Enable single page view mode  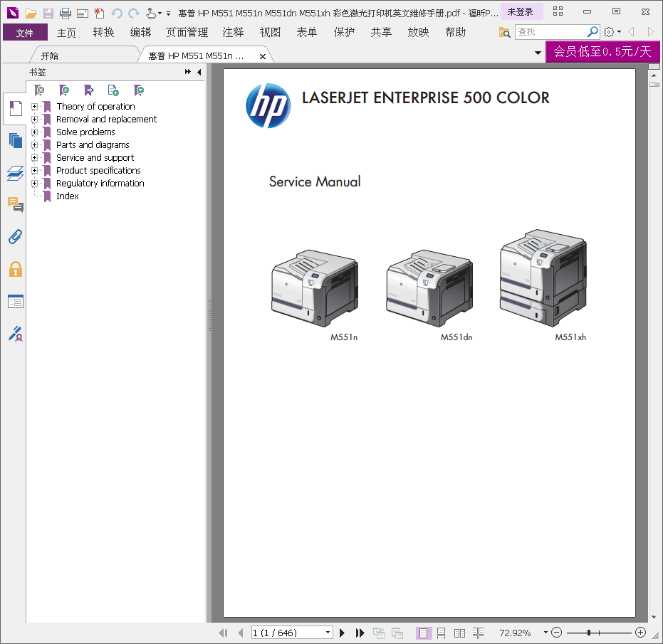(423, 633)
